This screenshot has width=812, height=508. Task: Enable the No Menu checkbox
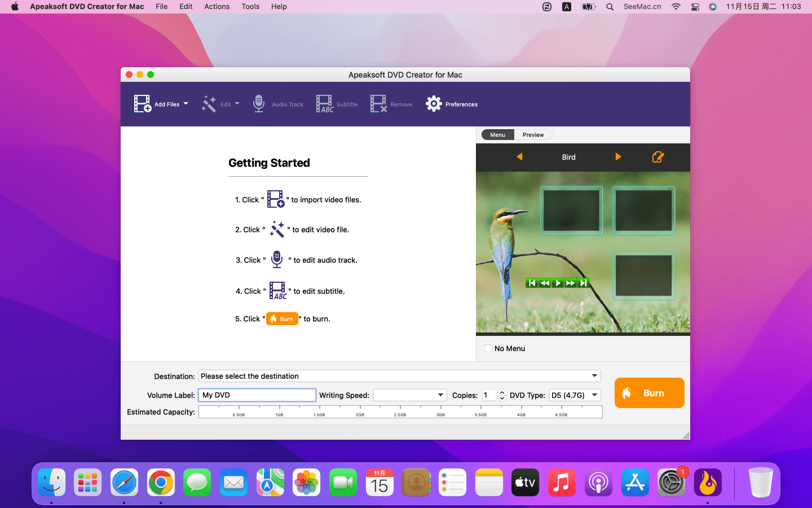(x=488, y=348)
